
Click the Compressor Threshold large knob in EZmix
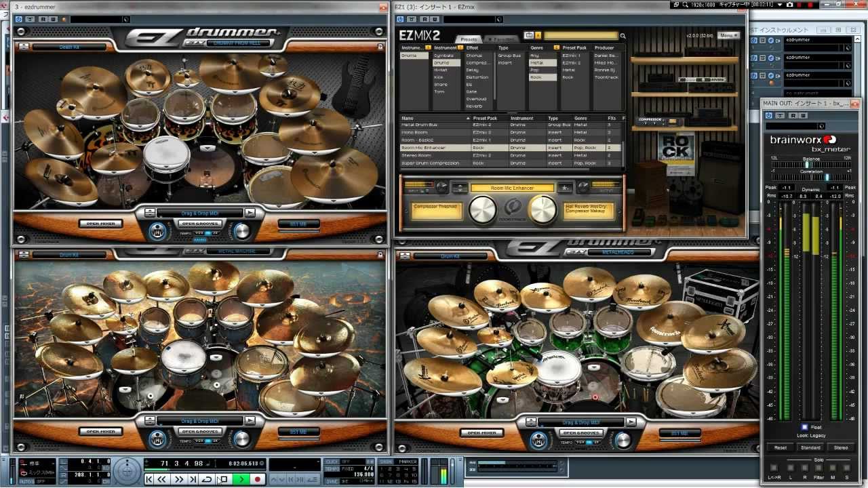483,210
